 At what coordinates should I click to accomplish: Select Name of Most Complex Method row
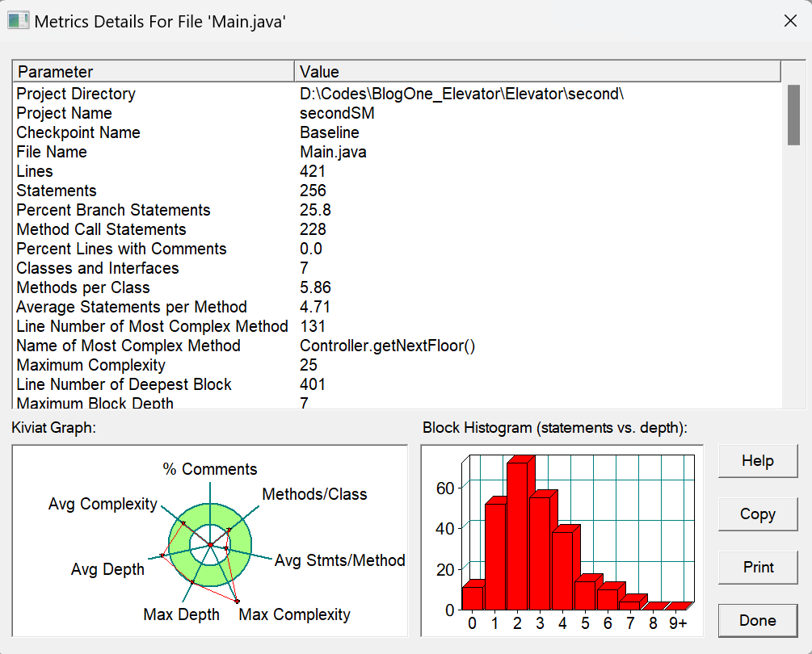coord(397,346)
